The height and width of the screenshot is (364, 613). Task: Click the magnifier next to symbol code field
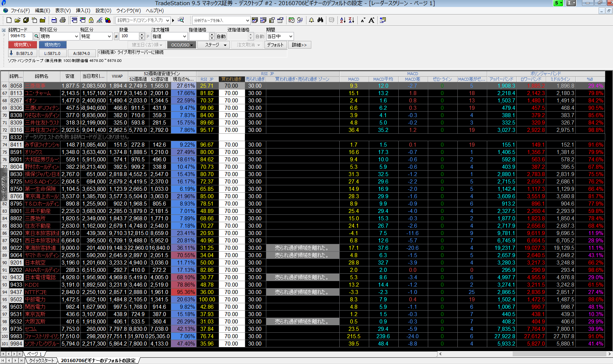click(x=37, y=36)
